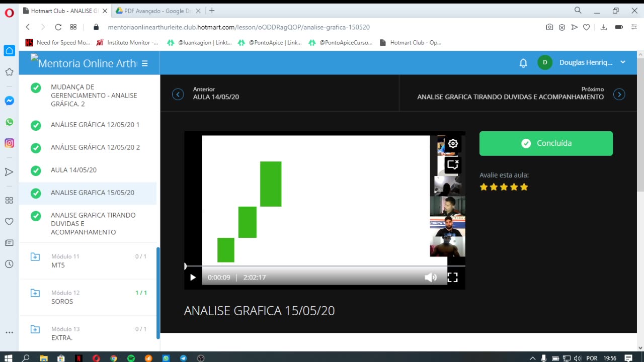This screenshot has width=644, height=362.
Task: Open a new browser tab
Action: click(x=212, y=11)
